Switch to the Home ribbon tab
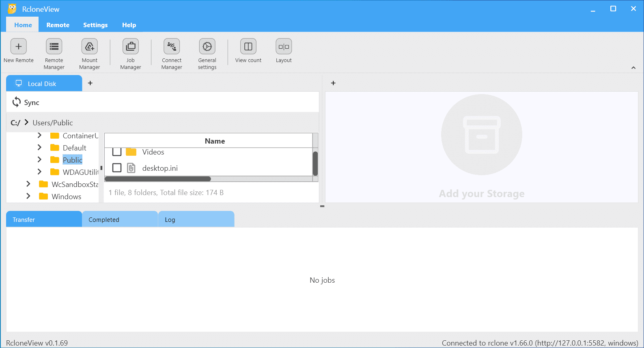644x348 pixels. pyautogui.click(x=23, y=25)
